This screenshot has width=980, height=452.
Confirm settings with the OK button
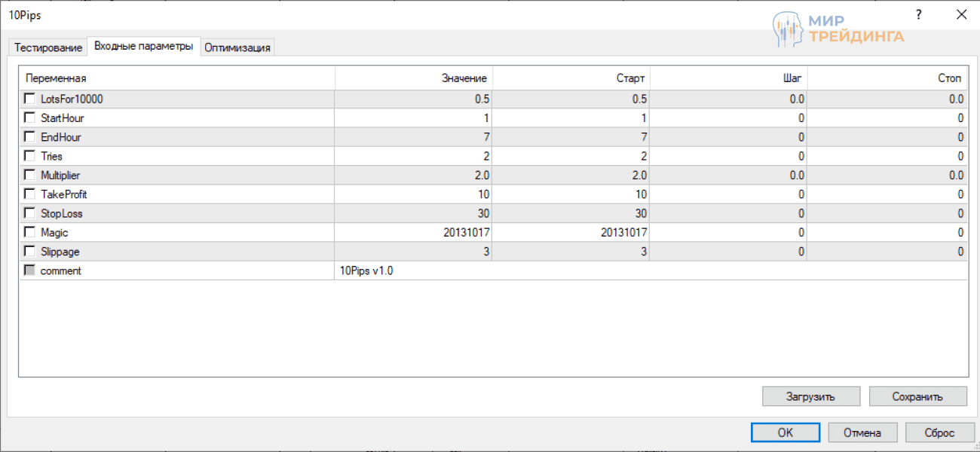point(785,432)
